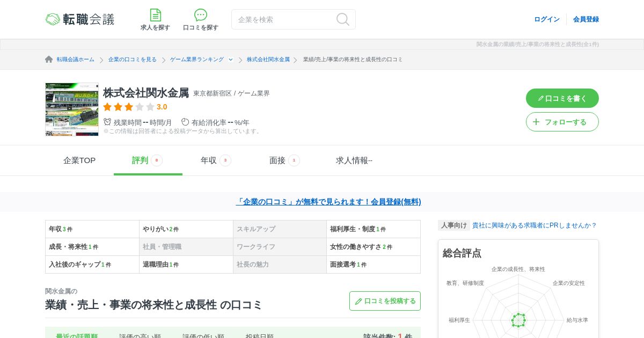Click the 転職会議 site logo
This screenshot has height=338, width=644.
80,19
